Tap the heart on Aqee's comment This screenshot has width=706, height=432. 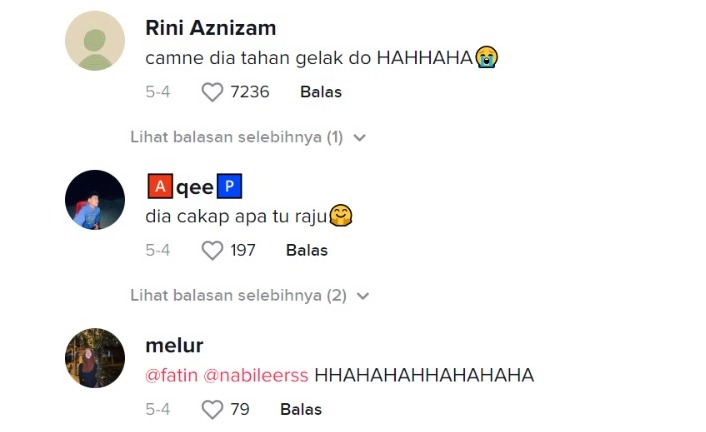coord(212,251)
